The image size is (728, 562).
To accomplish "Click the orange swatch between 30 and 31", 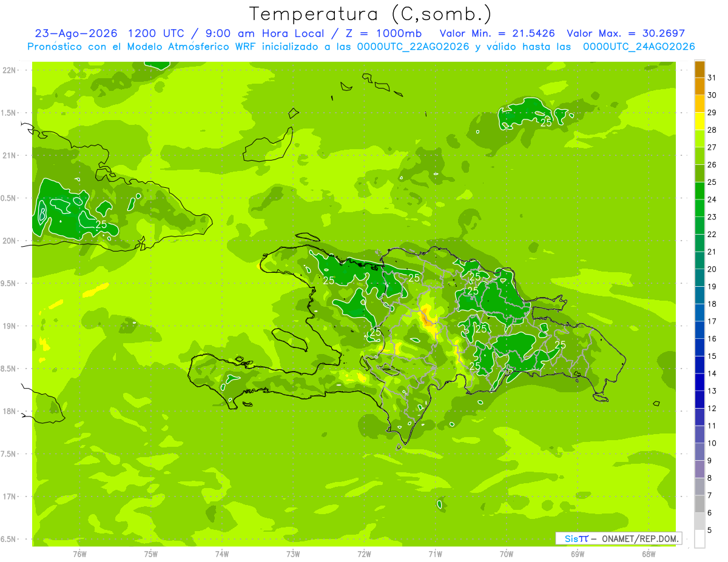I will point(699,87).
